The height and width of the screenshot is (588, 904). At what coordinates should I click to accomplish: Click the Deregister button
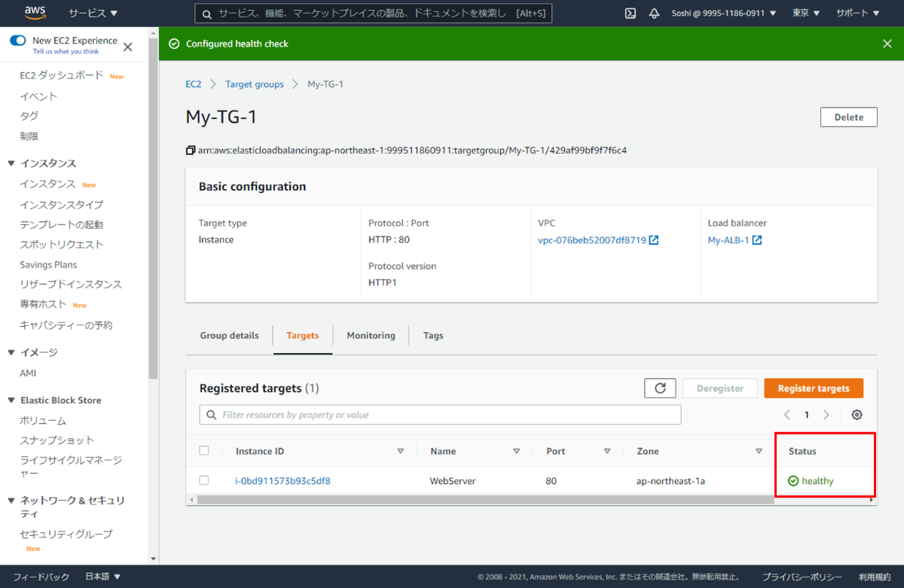[720, 388]
